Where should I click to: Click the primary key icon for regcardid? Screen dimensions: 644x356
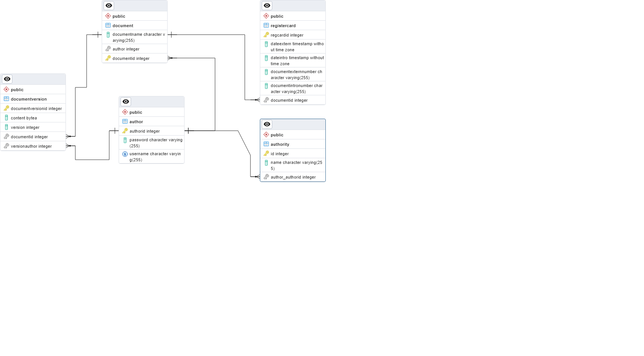(x=266, y=35)
